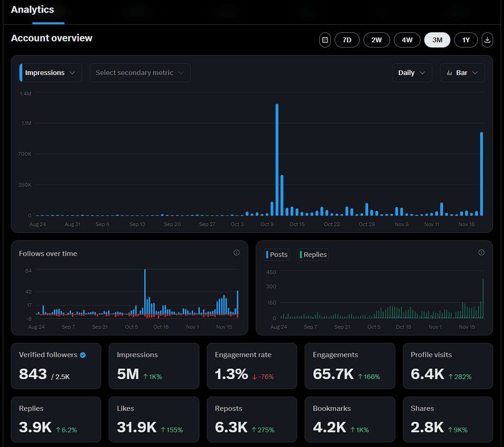Screen dimensions: 504x447
Task: Click the info icon in Posts Replies chart
Action: point(481,253)
